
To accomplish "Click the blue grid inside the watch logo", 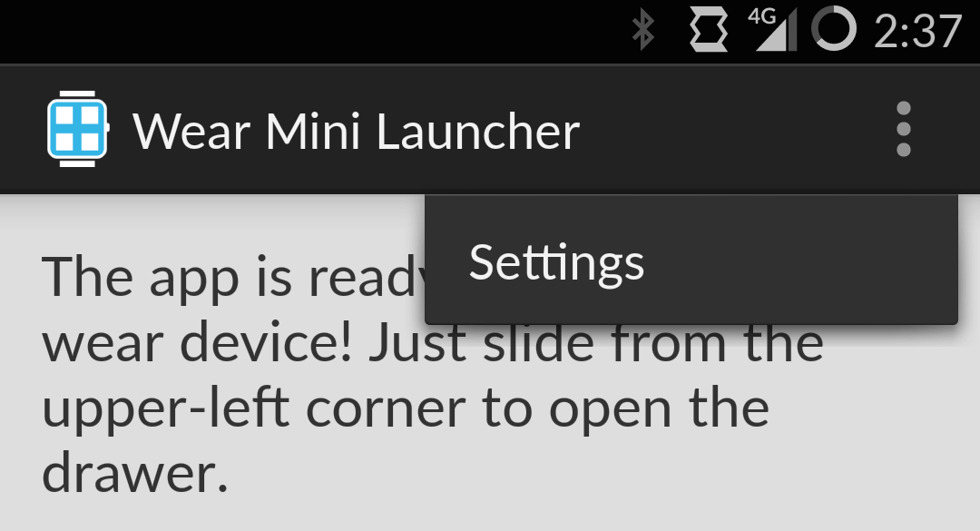I will point(77,129).
